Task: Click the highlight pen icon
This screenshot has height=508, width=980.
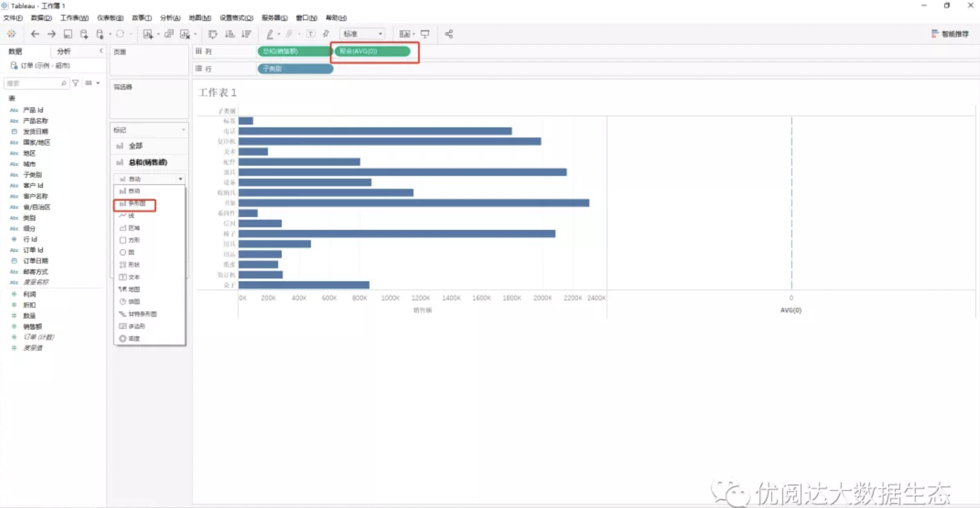Action: [270, 34]
